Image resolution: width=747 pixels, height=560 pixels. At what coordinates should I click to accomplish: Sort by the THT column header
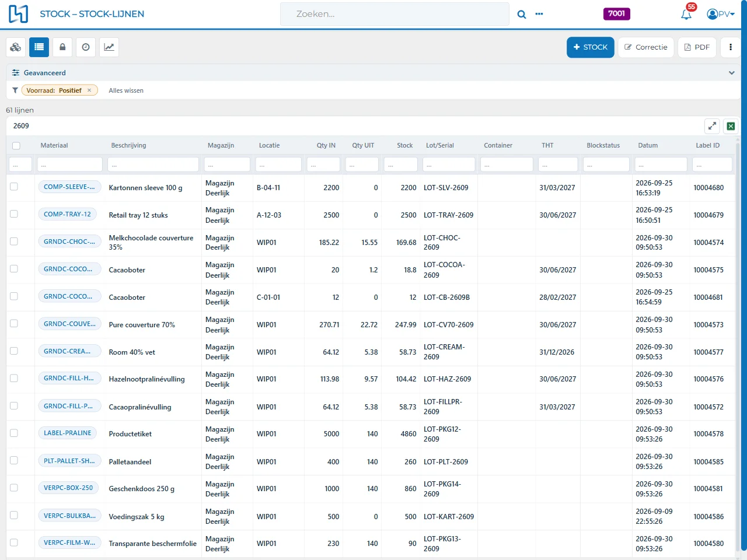[x=547, y=145]
